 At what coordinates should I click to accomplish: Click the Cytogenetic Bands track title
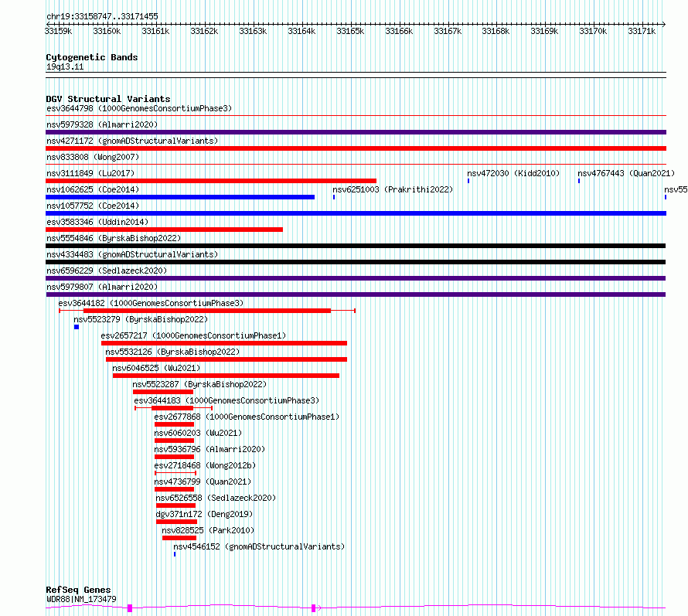click(92, 57)
